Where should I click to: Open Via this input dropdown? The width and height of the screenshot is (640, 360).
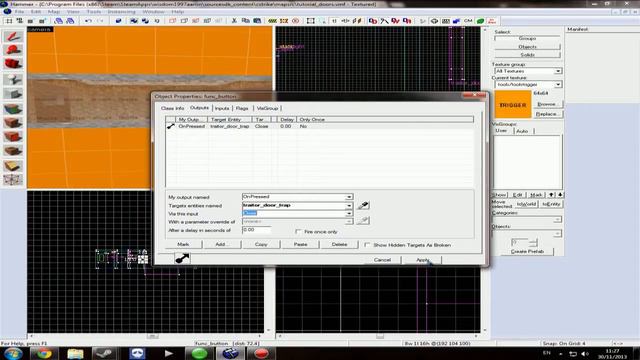click(x=349, y=213)
